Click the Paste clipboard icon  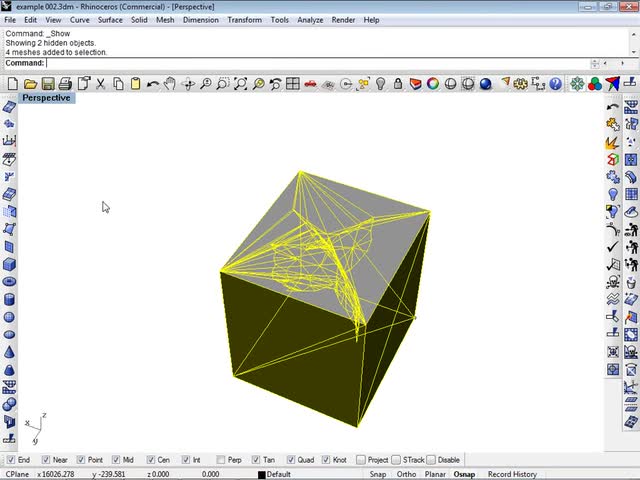click(135, 84)
